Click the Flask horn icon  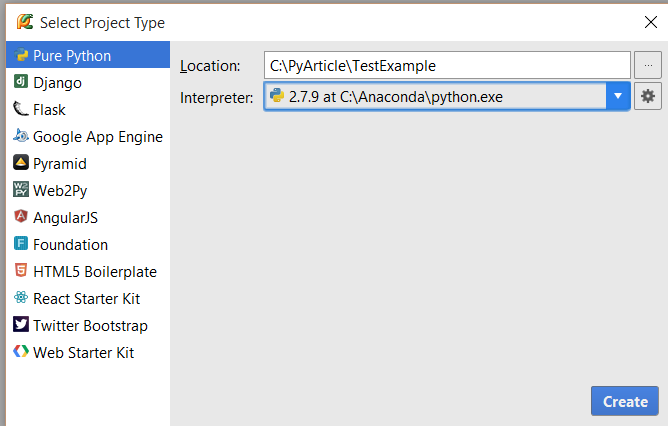click(x=20, y=109)
